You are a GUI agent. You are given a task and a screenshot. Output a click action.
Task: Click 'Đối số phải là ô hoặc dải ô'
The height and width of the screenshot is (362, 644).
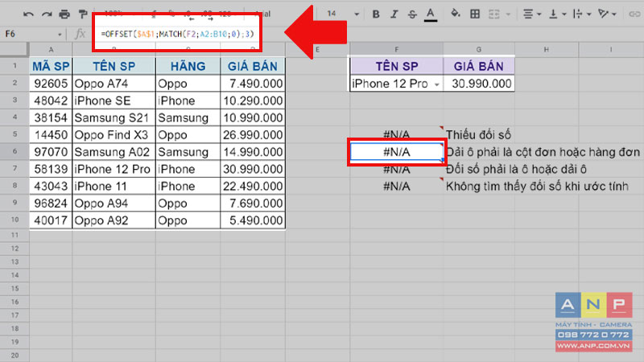[x=516, y=169]
